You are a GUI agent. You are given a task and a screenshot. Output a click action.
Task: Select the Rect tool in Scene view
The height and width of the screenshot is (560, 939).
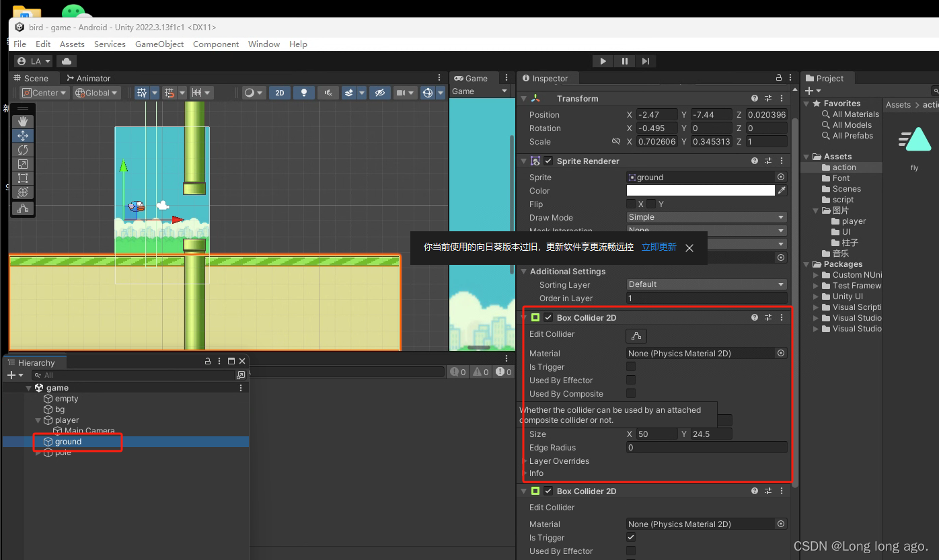coord(23,178)
